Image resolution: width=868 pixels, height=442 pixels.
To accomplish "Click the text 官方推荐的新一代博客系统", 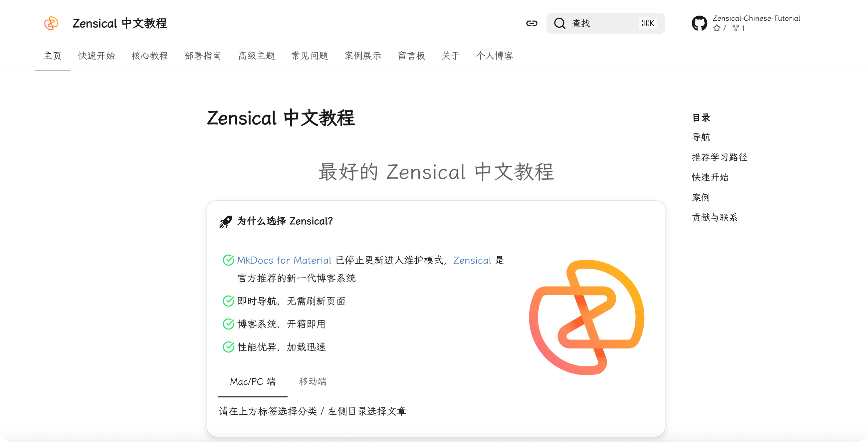I will 297,278.
